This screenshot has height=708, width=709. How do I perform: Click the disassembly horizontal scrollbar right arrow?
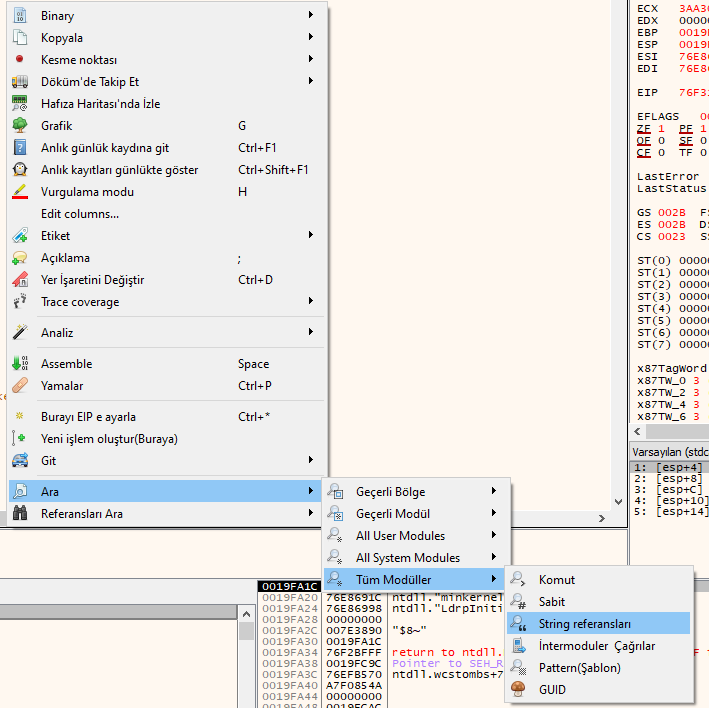click(x=601, y=519)
